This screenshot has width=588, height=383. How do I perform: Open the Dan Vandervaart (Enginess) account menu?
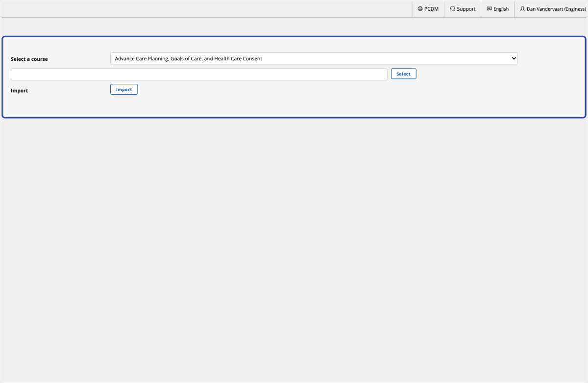pyautogui.click(x=551, y=9)
